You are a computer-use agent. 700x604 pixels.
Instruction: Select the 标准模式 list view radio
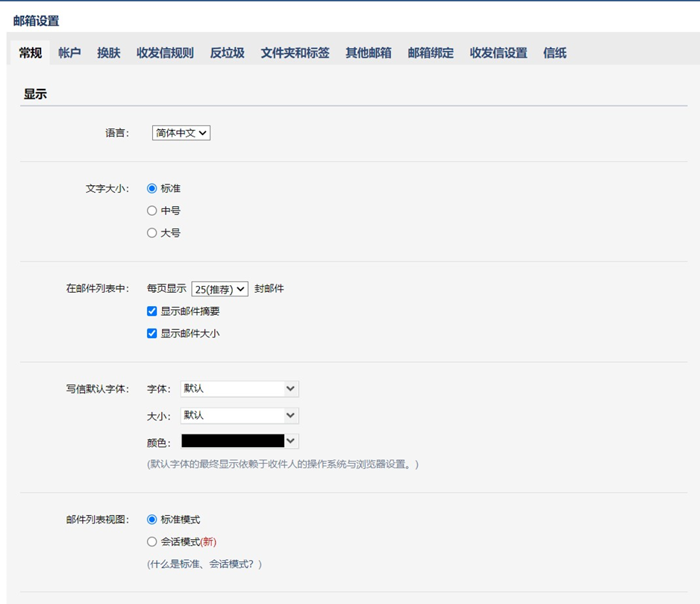151,520
